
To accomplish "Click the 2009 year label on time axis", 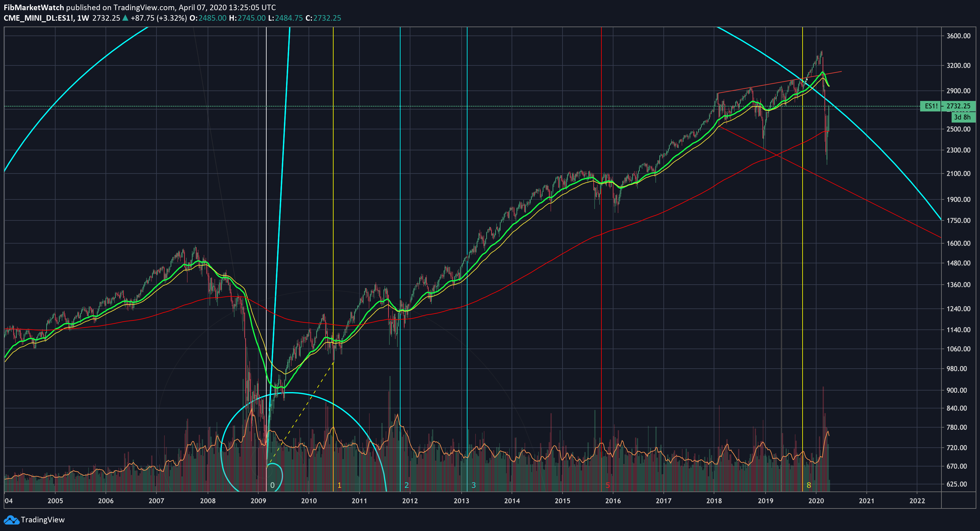I will [x=258, y=500].
